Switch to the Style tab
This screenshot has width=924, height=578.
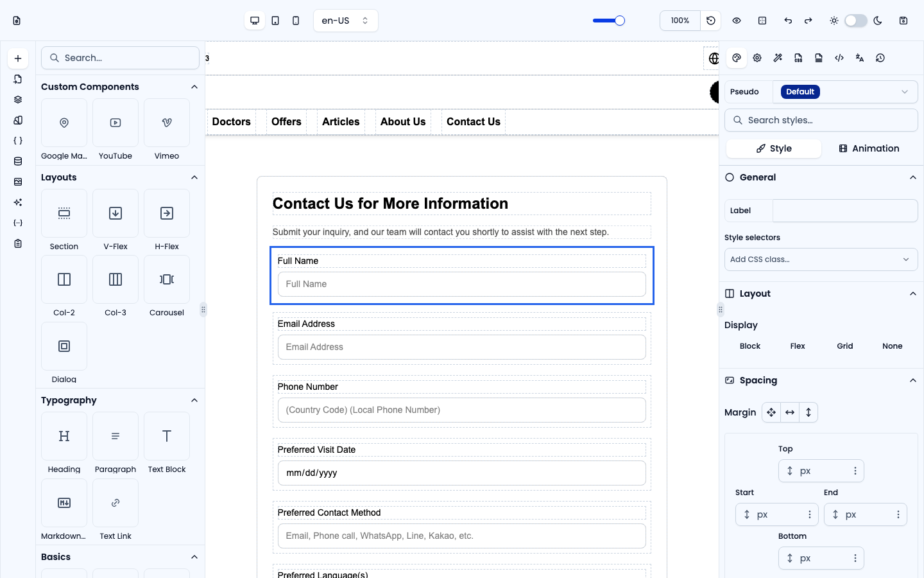click(x=774, y=148)
